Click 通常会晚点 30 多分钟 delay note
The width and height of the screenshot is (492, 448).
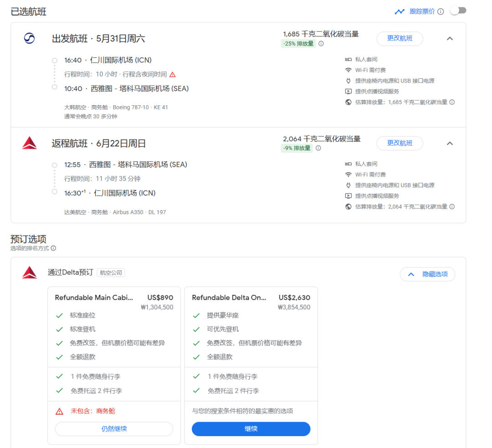point(91,117)
